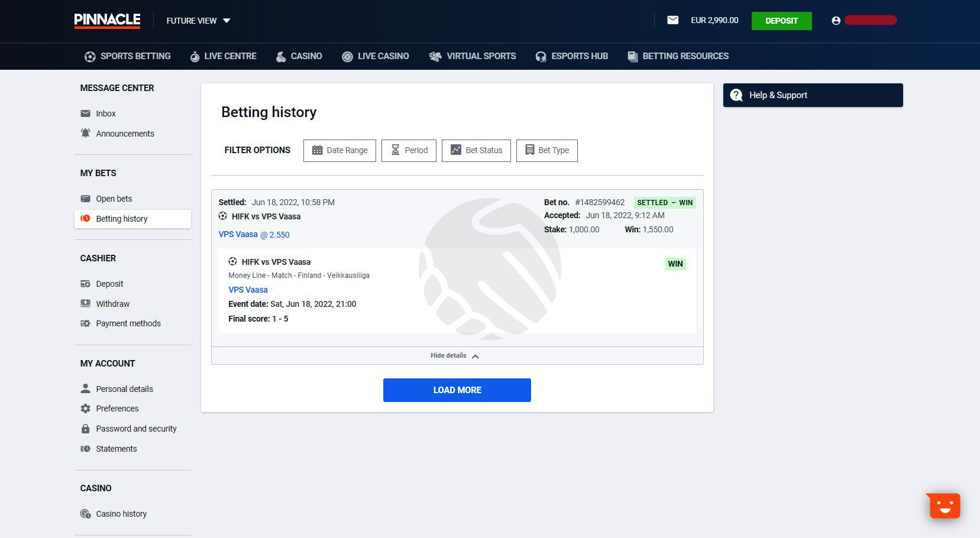The width and height of the screenshot is (980, 538).
Task: Click the Password and security lock icon
Action: [85, 429]
